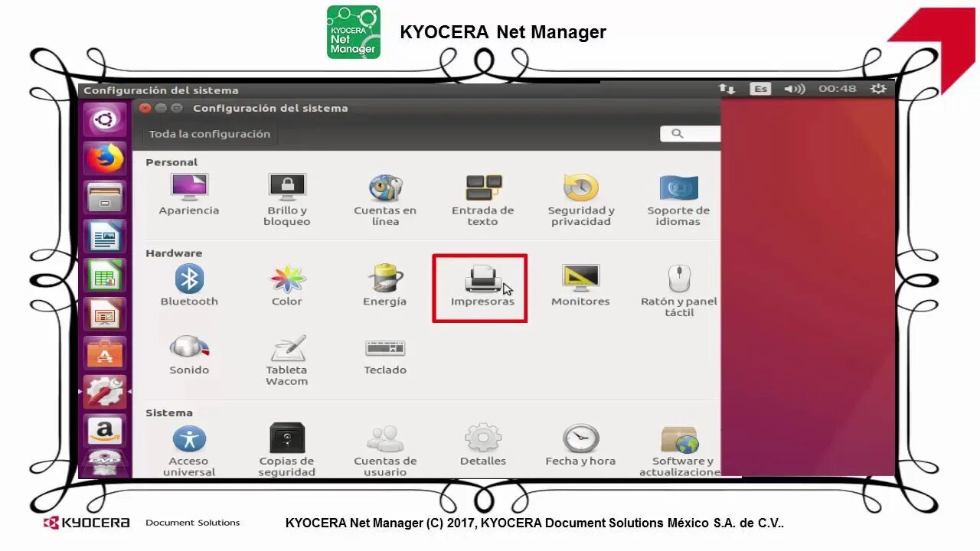The height and width of the screenshot is (551, 980).
Task: Open Files manager from the dock
Action: 105,198
